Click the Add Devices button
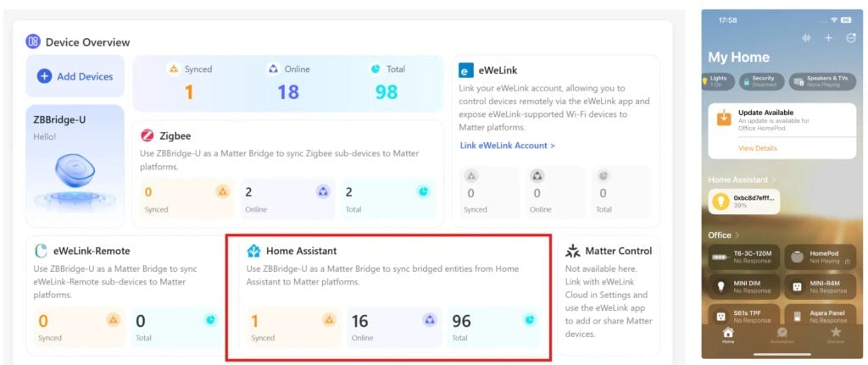This screenshot has height=365, width=868. [75, 76]
